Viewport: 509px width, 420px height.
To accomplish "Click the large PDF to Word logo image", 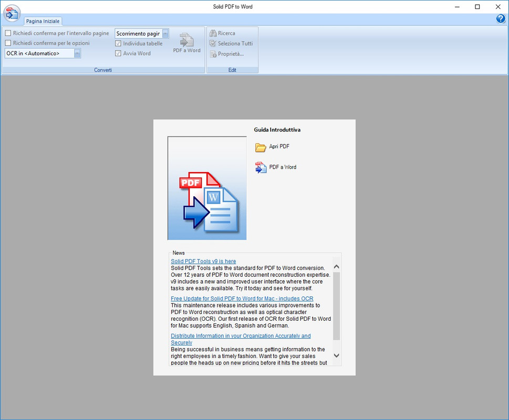I will (x=207, y=188).
